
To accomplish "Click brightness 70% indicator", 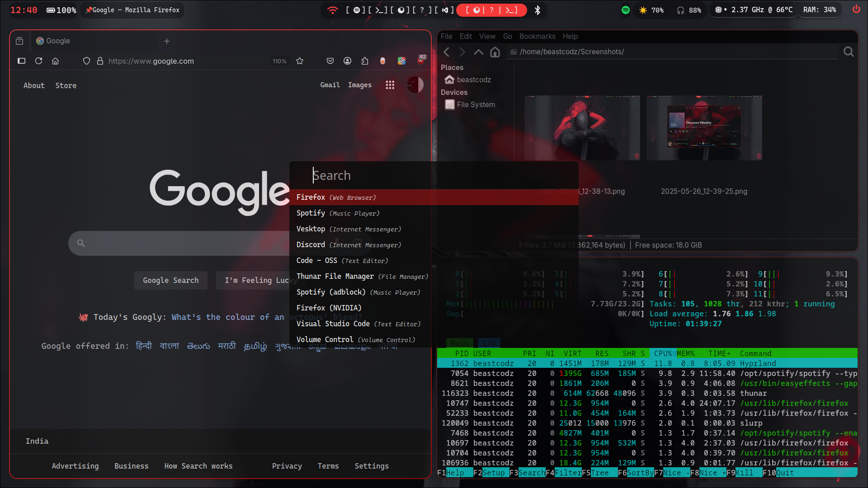I will click(x=651, y=10).
